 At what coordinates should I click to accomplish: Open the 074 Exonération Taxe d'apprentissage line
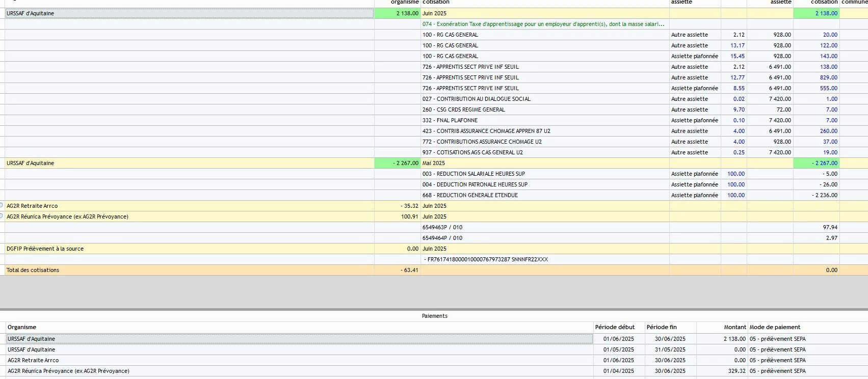544,24
